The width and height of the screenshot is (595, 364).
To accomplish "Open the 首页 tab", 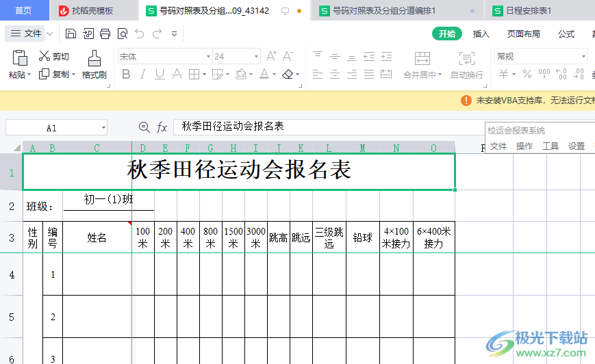I will (24, 10).
